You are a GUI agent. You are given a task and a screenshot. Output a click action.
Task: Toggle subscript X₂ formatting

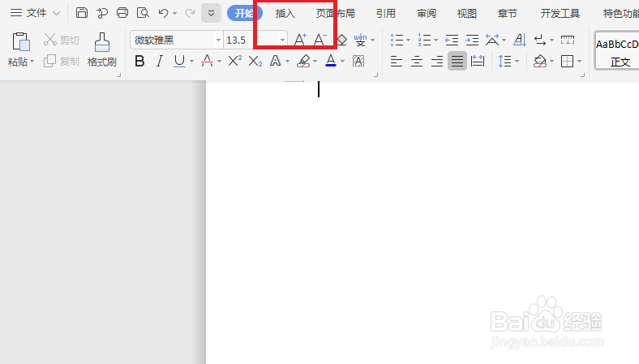(255, 61)
